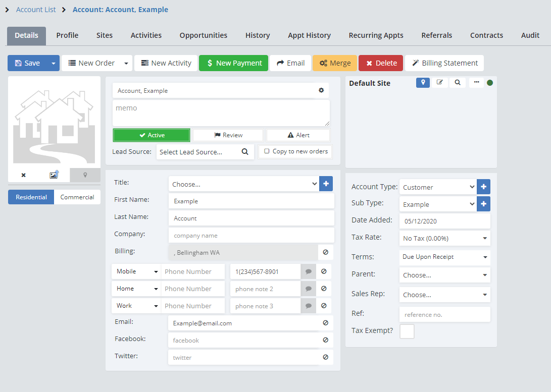Viewport: 551px width, 392px height.
Task: Click the gear icon beside account name
Action: click(x=321, y=91)
